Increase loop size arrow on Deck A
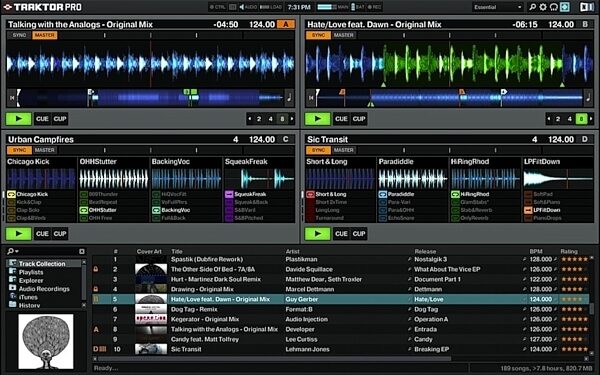The image size is (600, 375). pyautogui.click(x=292, y=119)
